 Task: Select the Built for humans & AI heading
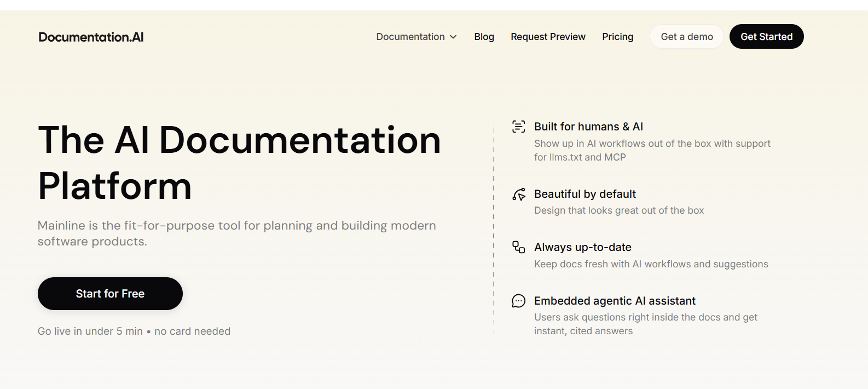[588, 127]
